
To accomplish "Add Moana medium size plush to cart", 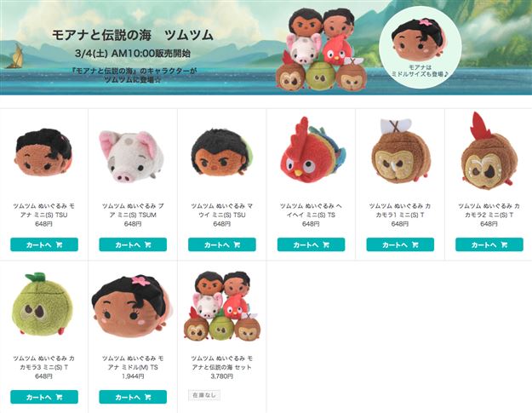I will click(133, 397).
